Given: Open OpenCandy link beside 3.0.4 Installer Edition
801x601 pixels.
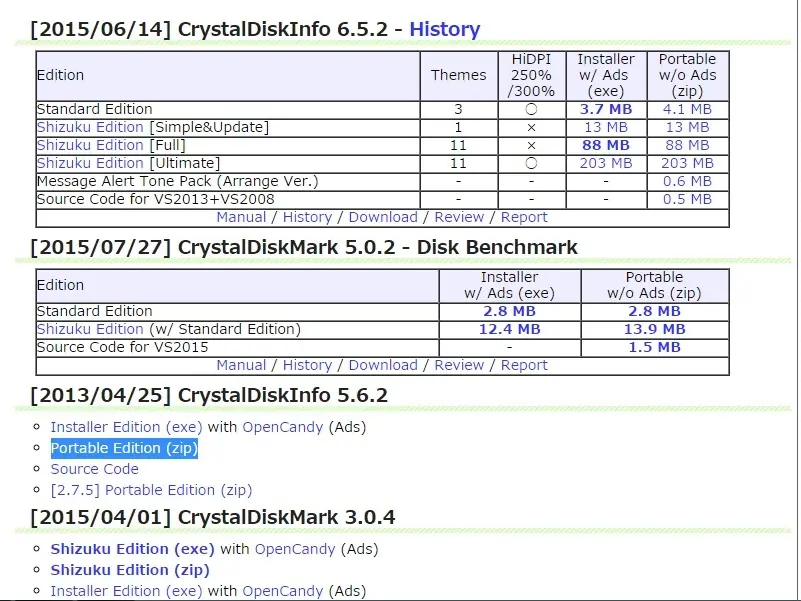Looking at the screenshot, I should click(x=282, y=591).
